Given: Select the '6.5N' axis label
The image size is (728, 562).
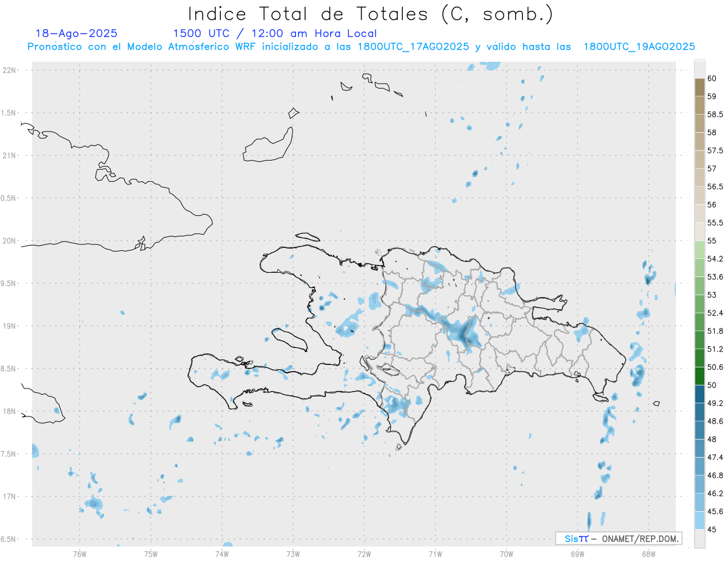Looking at the screenshot, I should (x=9, y=539).
